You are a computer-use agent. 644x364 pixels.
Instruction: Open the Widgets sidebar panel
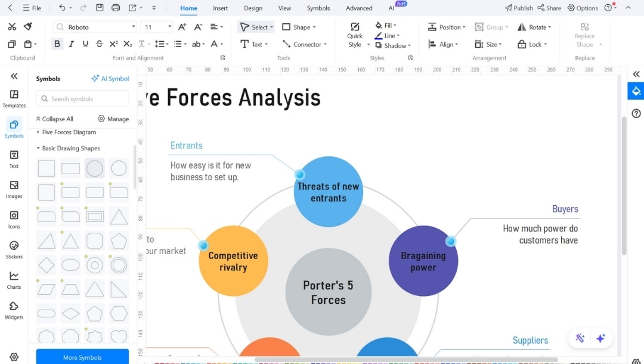(14, 310)
